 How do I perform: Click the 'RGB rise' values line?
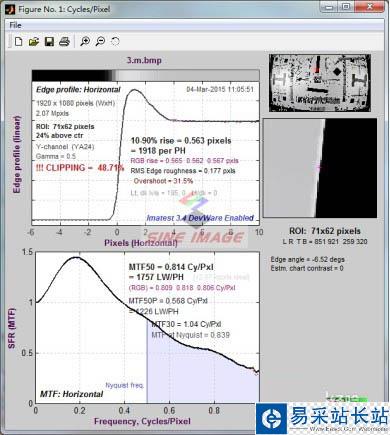point(184,161)
